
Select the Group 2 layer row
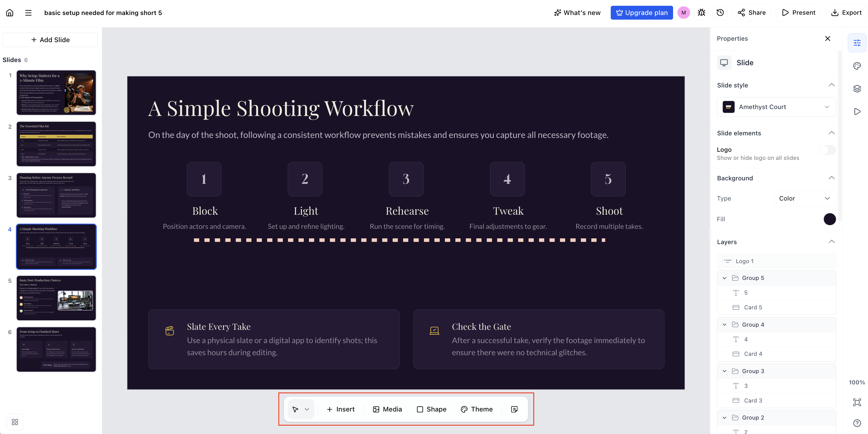(x=776, y=418)
